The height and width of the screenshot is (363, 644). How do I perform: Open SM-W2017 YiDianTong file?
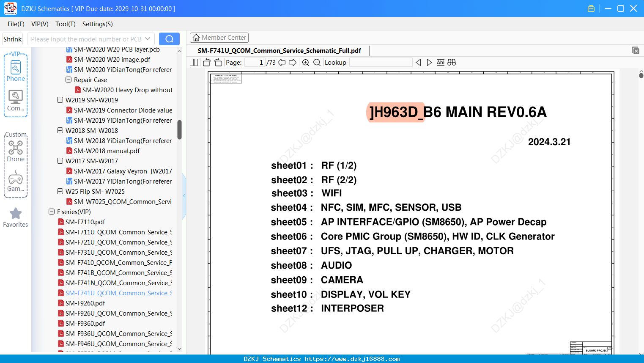tap(119, 181)
